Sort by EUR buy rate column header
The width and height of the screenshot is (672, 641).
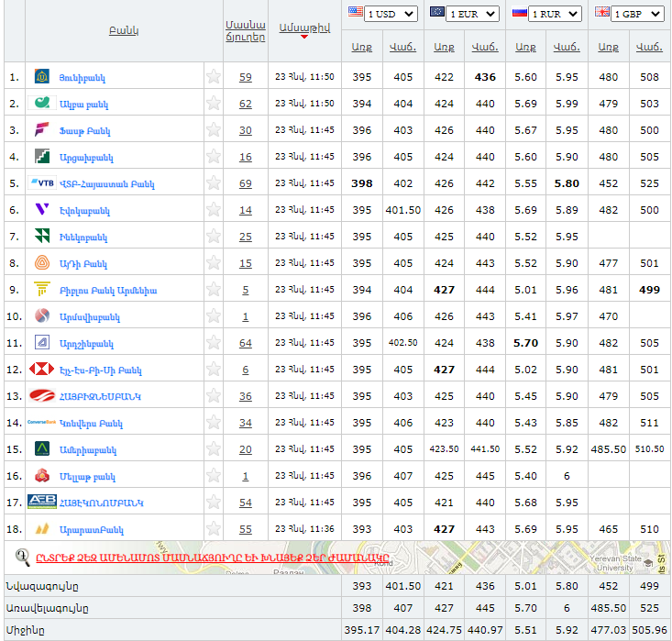(444, 47)
